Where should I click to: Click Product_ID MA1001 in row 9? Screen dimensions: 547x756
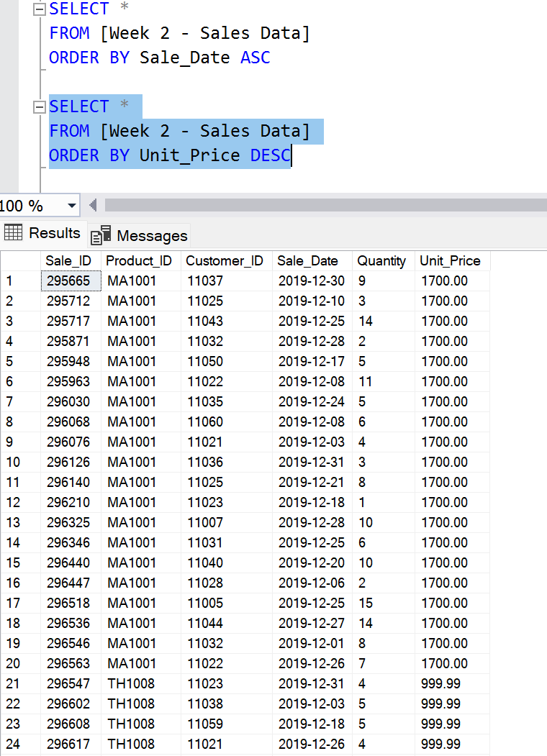tap(141, 442)
